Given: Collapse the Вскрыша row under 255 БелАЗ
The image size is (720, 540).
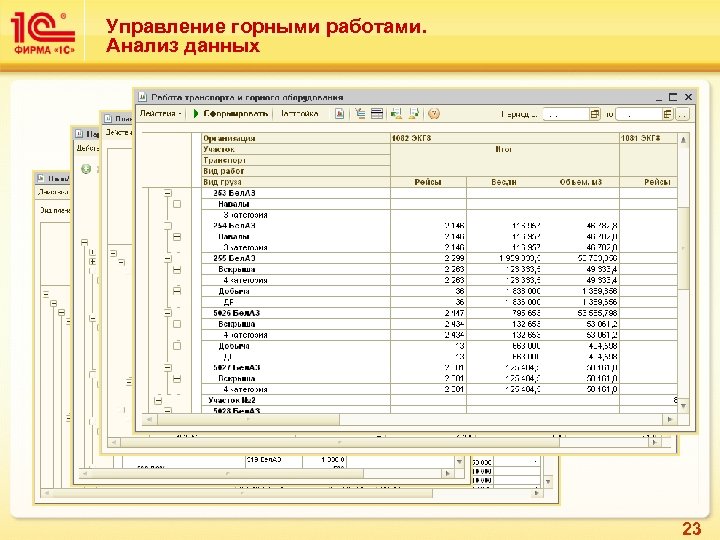Looking at the screenshot, I should pyautogui.click(x=177, y=270).
